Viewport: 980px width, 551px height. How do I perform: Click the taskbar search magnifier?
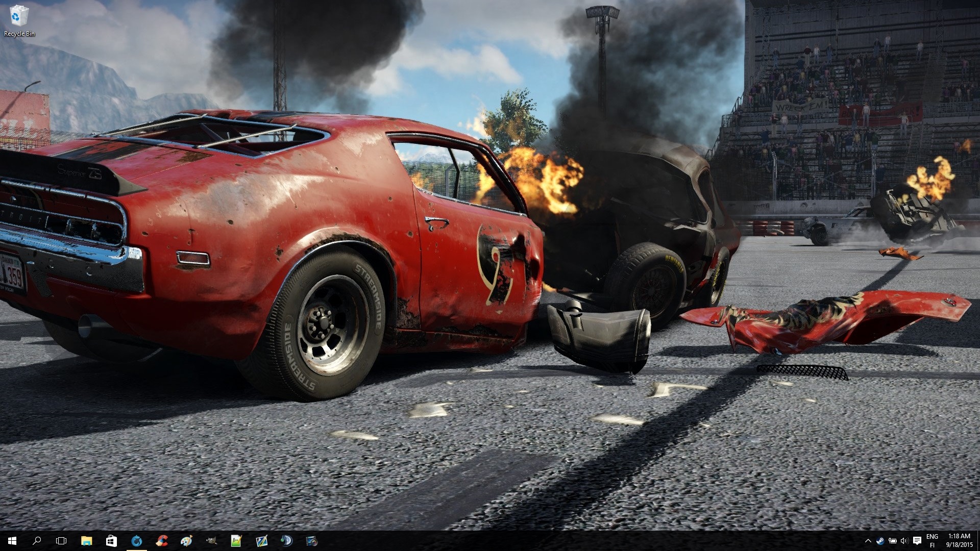(x=37, y=541)
